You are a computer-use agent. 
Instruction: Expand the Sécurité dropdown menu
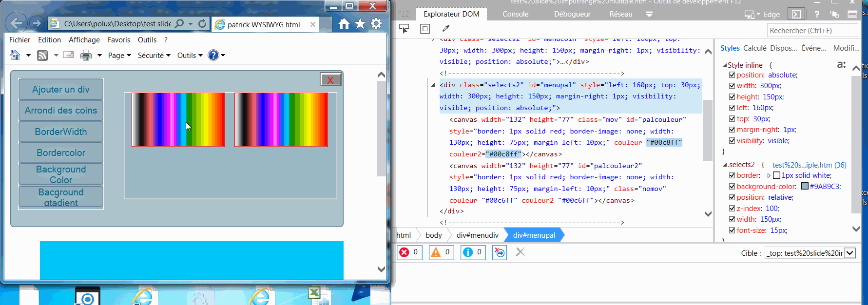[x=154, y=56]
